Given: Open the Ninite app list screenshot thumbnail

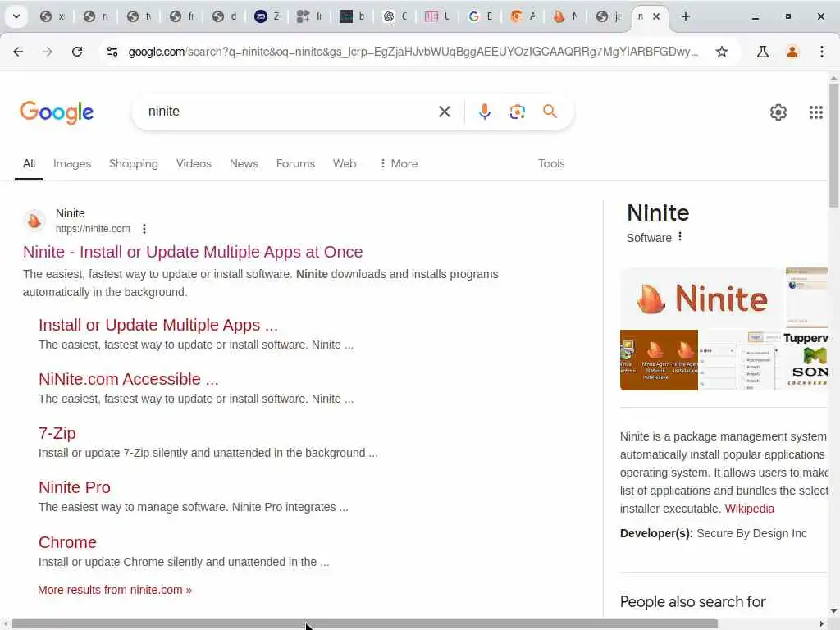Looking at the screenshot, I should tap(741, 360).
